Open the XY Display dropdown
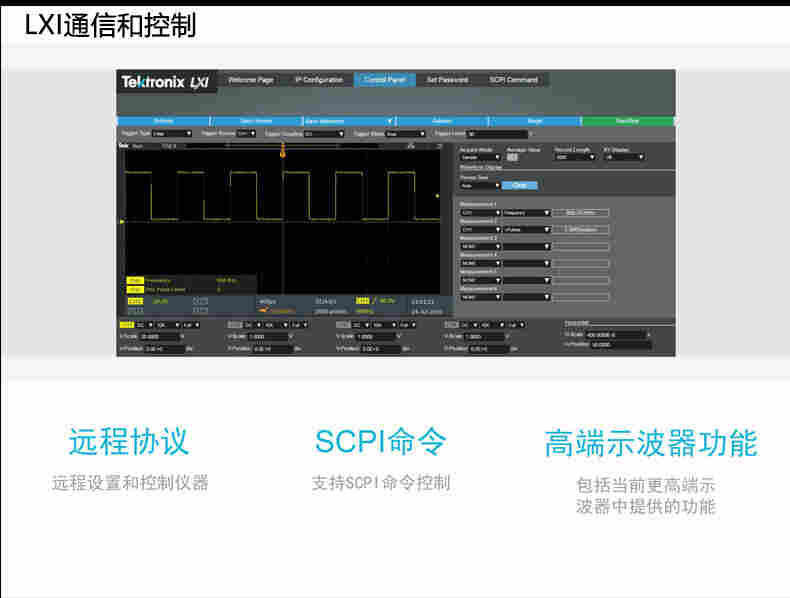The image size is (790, 598). coord(623,157)
